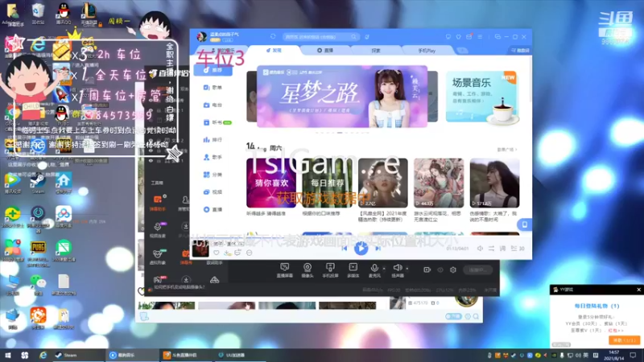The image size is (644, 362).
Task: Like the current song with heart icon
Action: tap(216, 253)
